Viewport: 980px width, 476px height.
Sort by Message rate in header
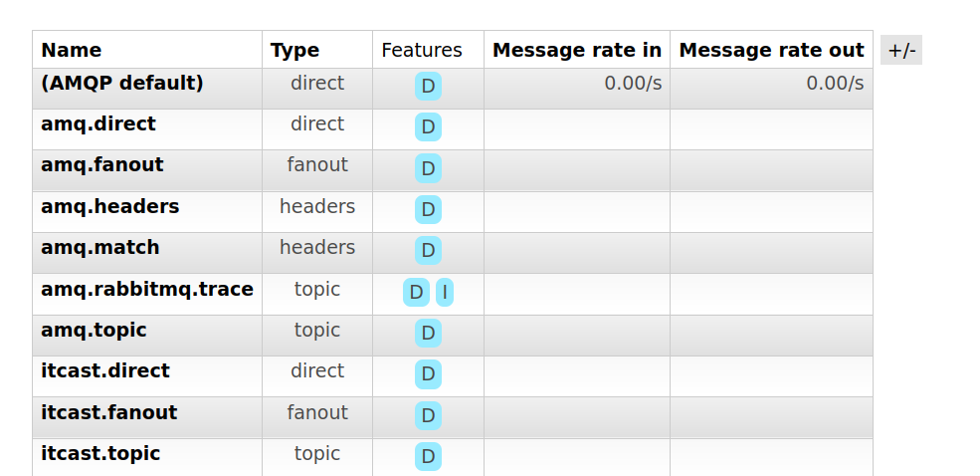577,50
